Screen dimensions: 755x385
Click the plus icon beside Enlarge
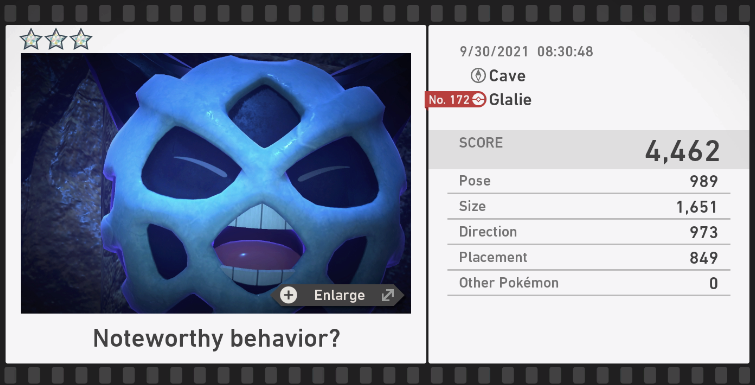(x=288, y=295)
